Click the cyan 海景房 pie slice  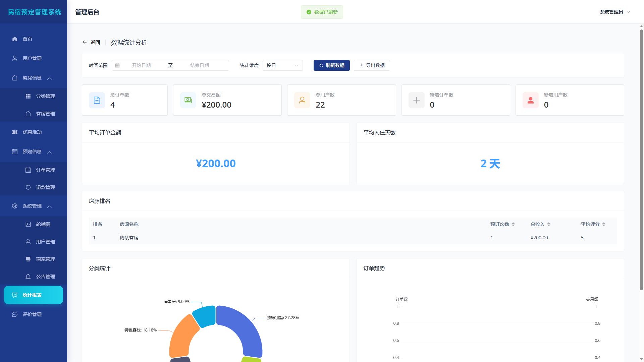205,316
